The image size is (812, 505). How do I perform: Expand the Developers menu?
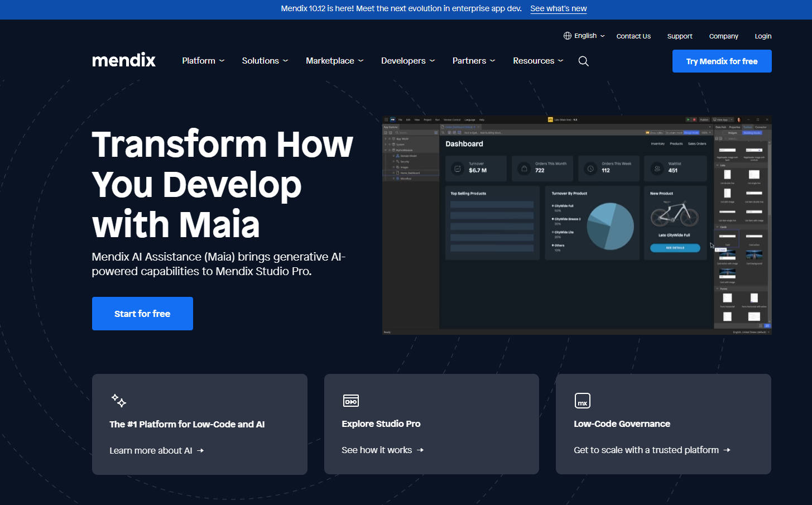click(x=408, y=61)
